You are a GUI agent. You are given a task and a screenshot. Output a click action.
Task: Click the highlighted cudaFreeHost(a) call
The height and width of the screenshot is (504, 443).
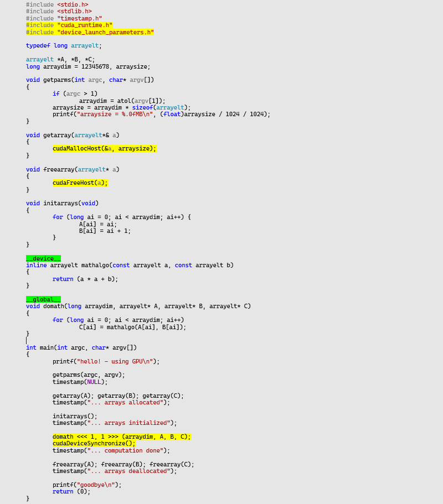pyautogui.click(x=80, y=183)
